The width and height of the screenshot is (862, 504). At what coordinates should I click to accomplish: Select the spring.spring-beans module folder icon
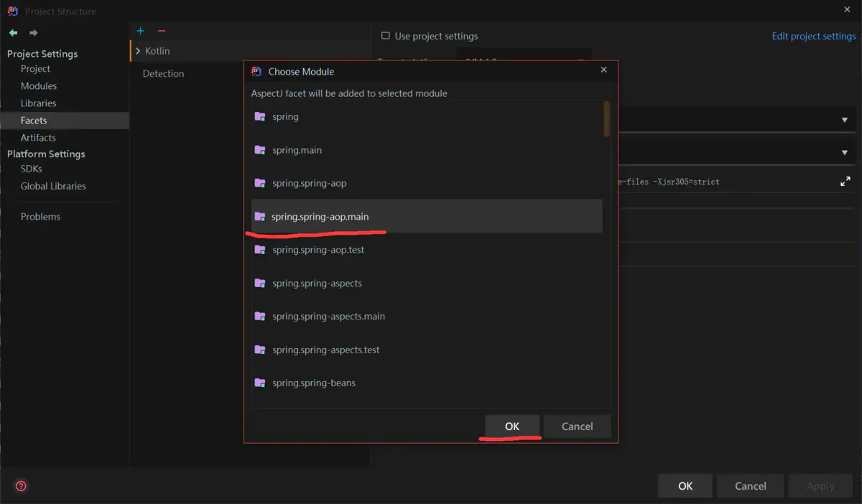coord(260,383)
